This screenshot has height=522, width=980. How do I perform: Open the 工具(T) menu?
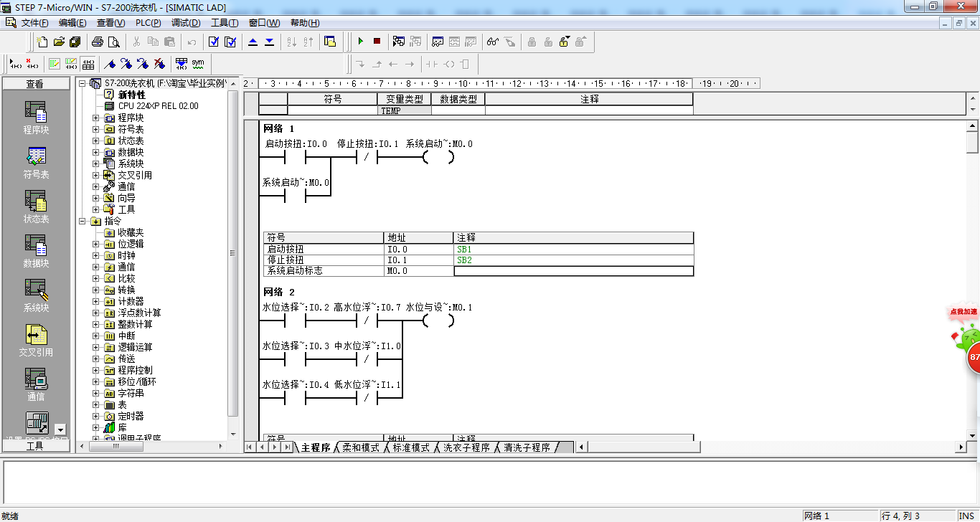click(225, 23)
